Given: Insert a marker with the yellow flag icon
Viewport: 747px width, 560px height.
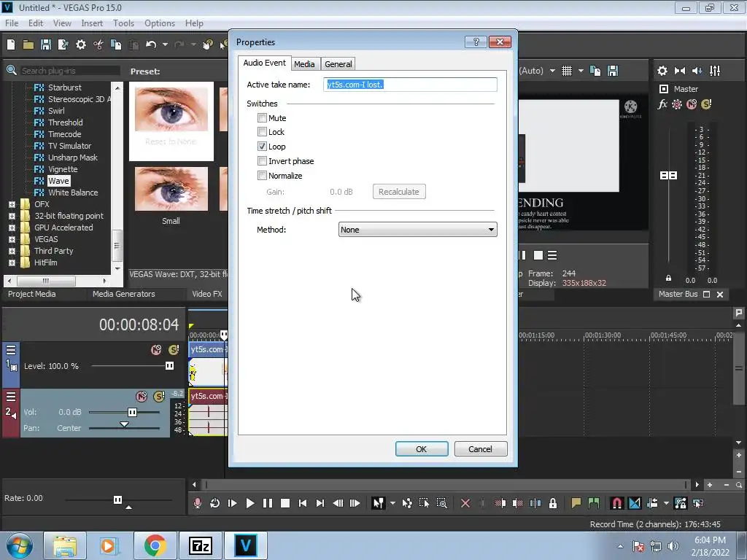Looking at the screenshot, I should pyautogui.click(x=576, y=503).
